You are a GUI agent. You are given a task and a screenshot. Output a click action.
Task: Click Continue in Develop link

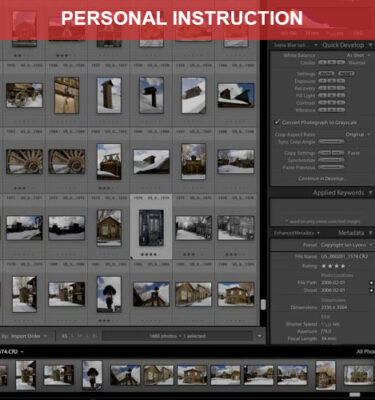tap(322, 179)
